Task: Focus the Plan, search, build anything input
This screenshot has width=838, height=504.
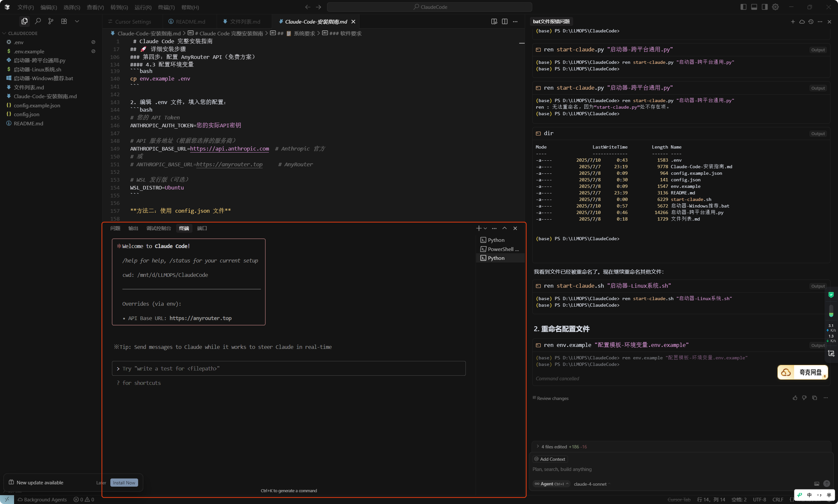Action: tap(679, 469)
